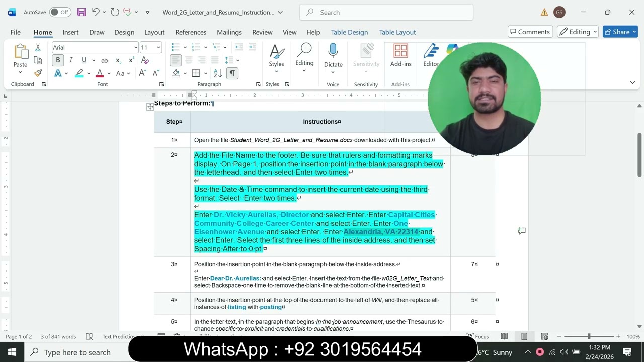
Task: Open the Line Spacing dropdown
Action: pos(232,60)
